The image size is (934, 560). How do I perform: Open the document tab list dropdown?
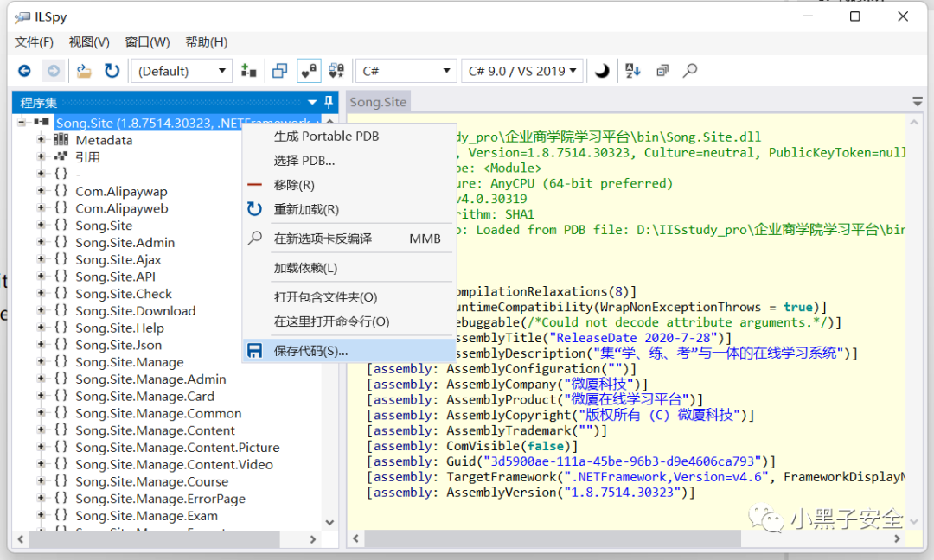(918, 102)
